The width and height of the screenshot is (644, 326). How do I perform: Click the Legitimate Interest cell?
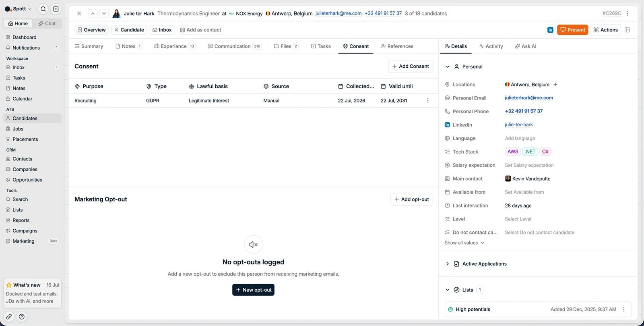point(208,101)
